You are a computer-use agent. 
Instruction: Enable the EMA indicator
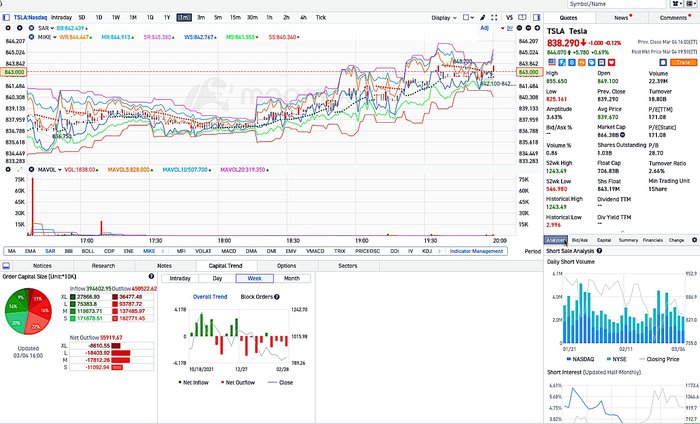(30, 251)
